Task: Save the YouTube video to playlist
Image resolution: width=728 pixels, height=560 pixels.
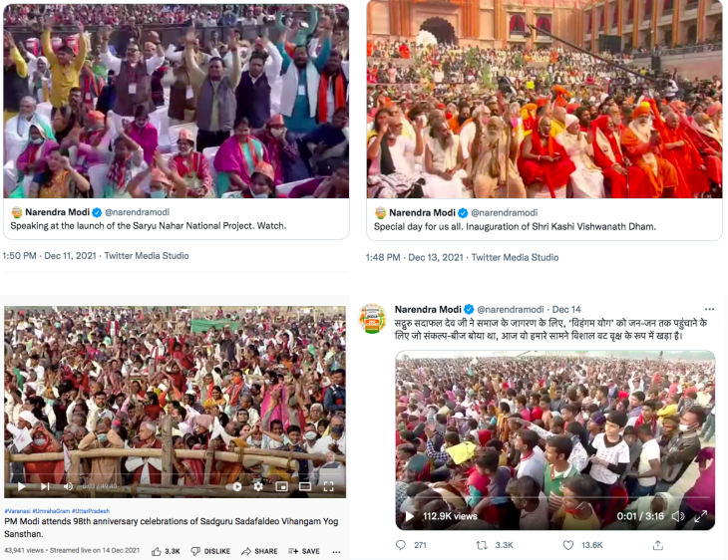Action: click(x=303, y=551)
